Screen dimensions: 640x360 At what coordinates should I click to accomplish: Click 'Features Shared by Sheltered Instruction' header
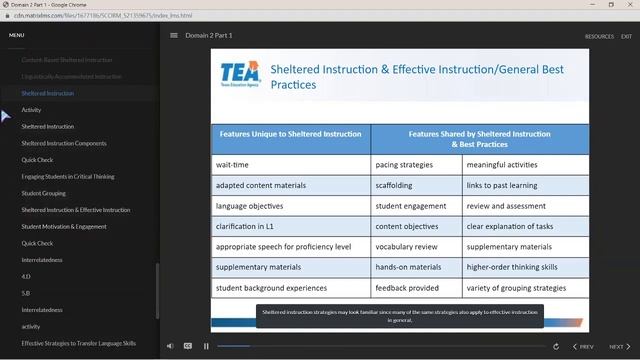coord(480,139)
